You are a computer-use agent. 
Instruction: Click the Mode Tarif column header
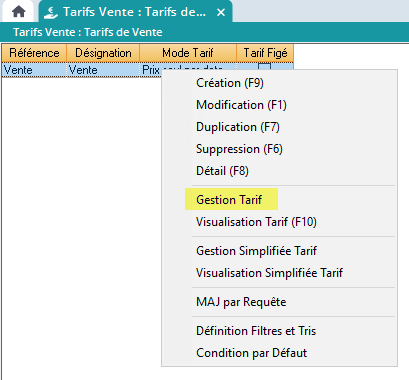click(x=188, y=53)
